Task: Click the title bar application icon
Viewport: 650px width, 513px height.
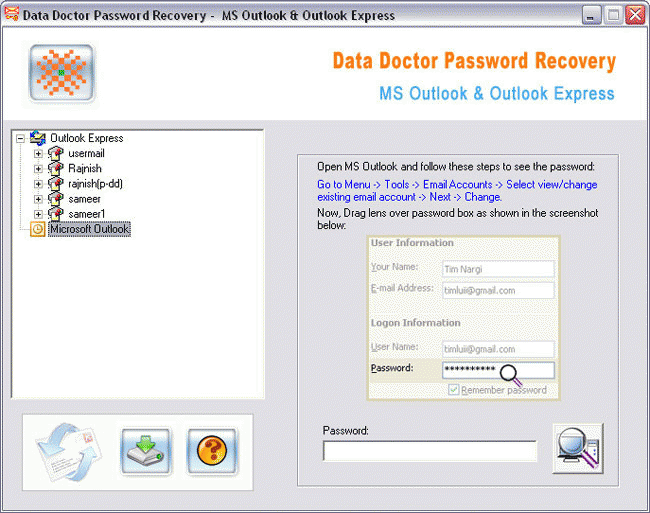Action: tap(11, 14)
